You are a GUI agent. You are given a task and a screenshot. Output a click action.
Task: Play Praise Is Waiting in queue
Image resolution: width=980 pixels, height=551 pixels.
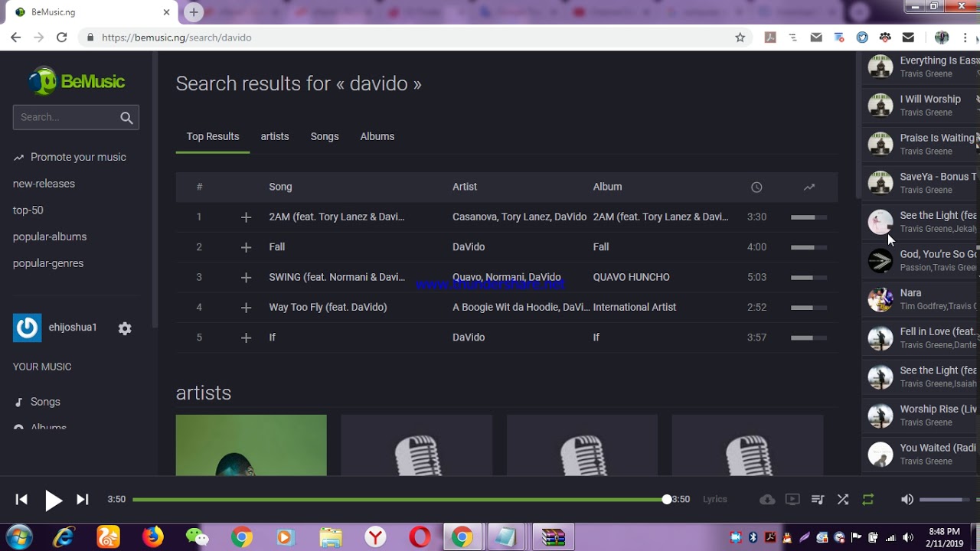pyautogui.click(x=921, y=144)
